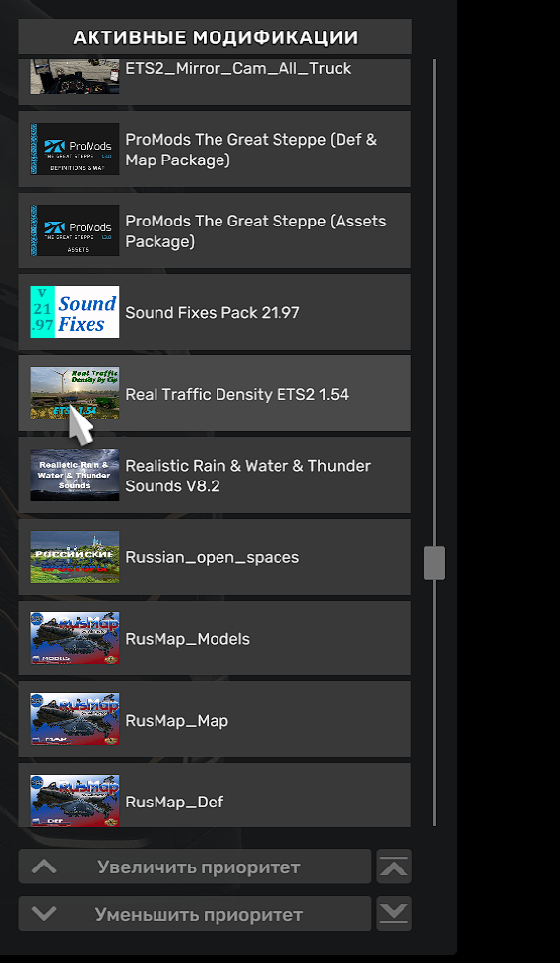This screenshot has width=560, height=963.
Task: Select the Russian_open_spaces mod entry
Action: click(215, 557)
